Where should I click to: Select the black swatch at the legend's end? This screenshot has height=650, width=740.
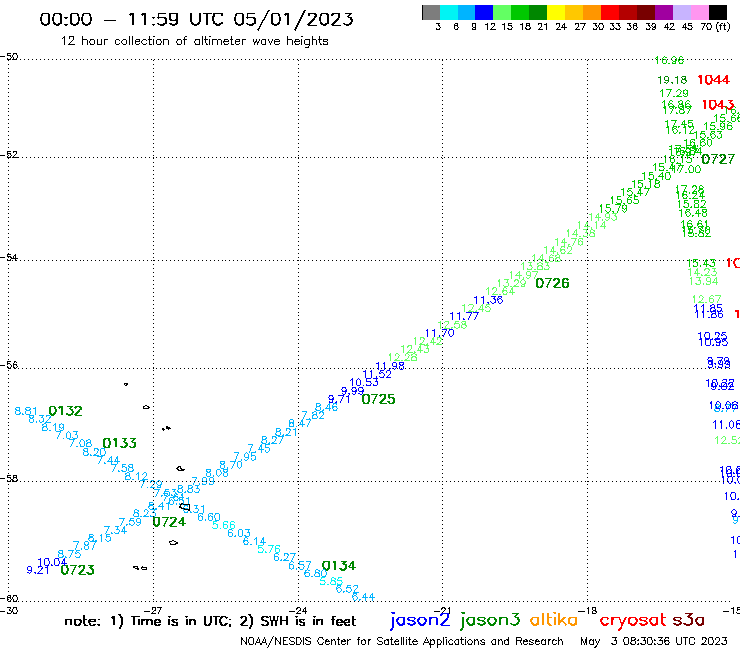coord(718,12)
